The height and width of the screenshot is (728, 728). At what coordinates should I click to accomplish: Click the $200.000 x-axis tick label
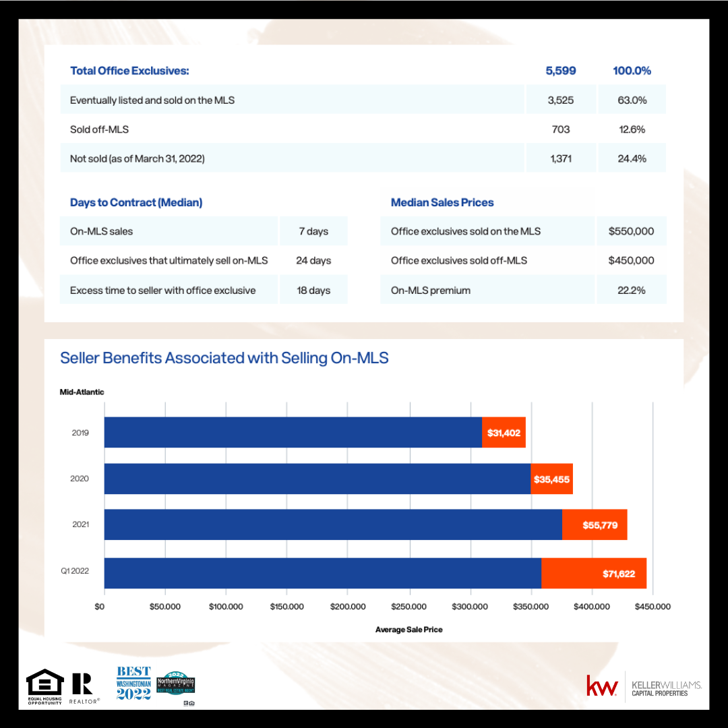[x=348, y=607]
